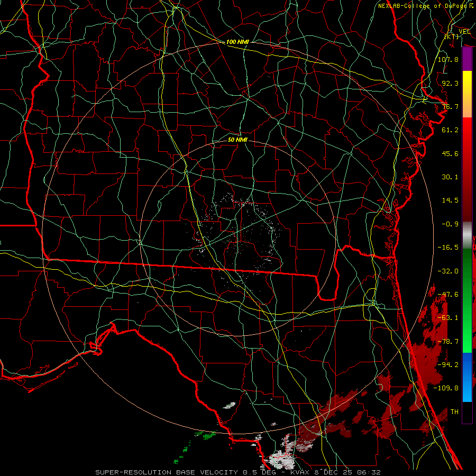Viewport: 476px width, 476px height.
Task: Click the 107.8 velocity scale value
Action: click(x=448, y=59)
